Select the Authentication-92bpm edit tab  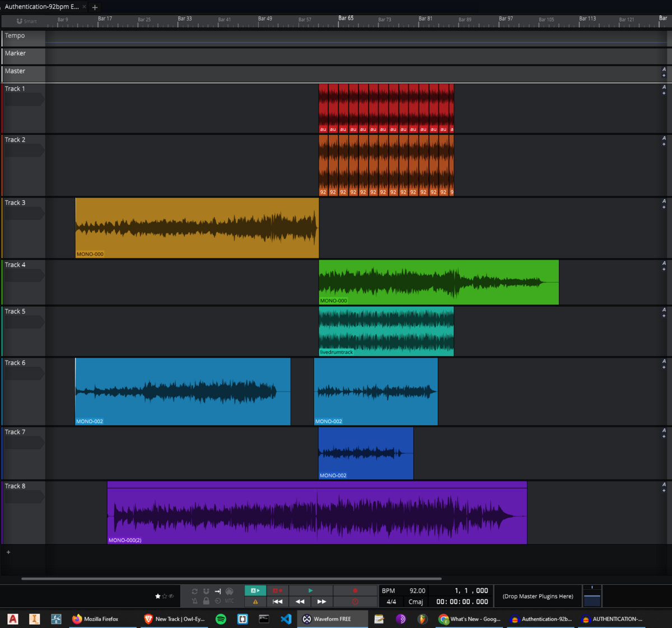click(x=42, y=7)
